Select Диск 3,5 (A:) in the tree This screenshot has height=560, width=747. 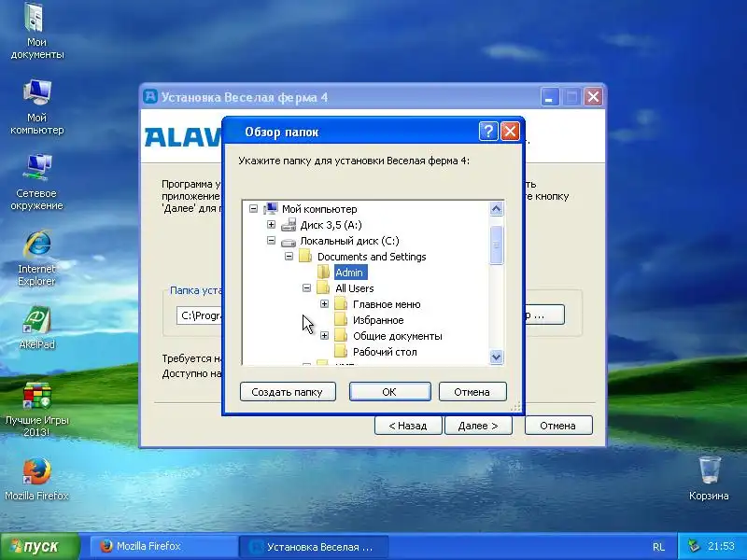(x=331, y=225)
